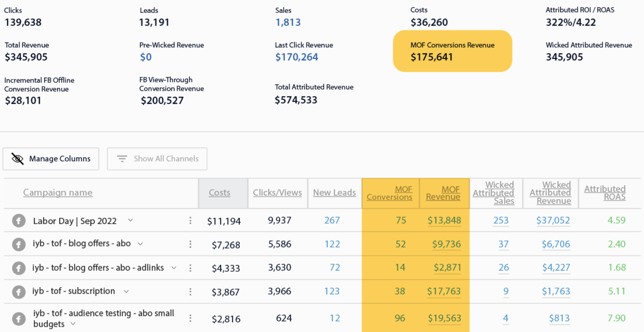Expand the Labor Day | Sep 2022 campaign
The height and width of the screenshot is (332, 644).
(130, 220)
